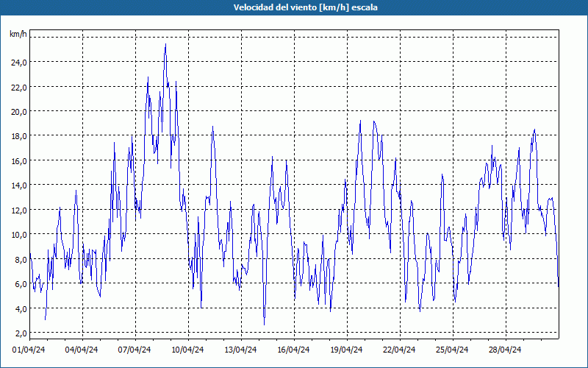Click the 18,0 y-axis value
588x368 pixels.
click(19, 136)
